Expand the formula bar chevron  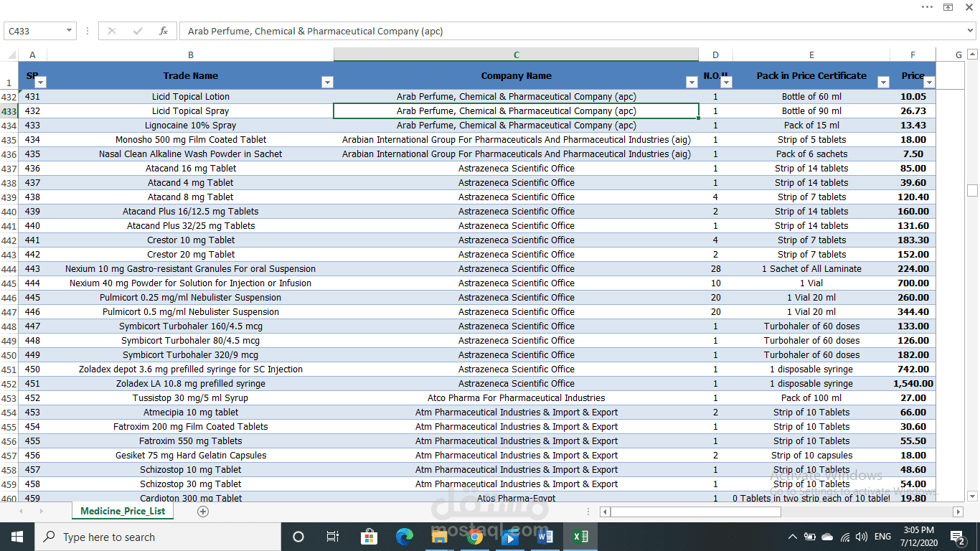(971, 31)
